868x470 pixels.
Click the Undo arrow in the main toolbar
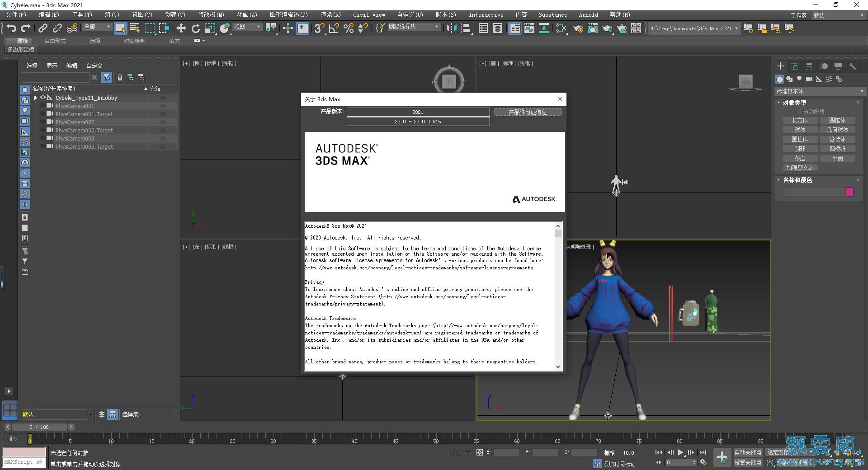[11, 28]
